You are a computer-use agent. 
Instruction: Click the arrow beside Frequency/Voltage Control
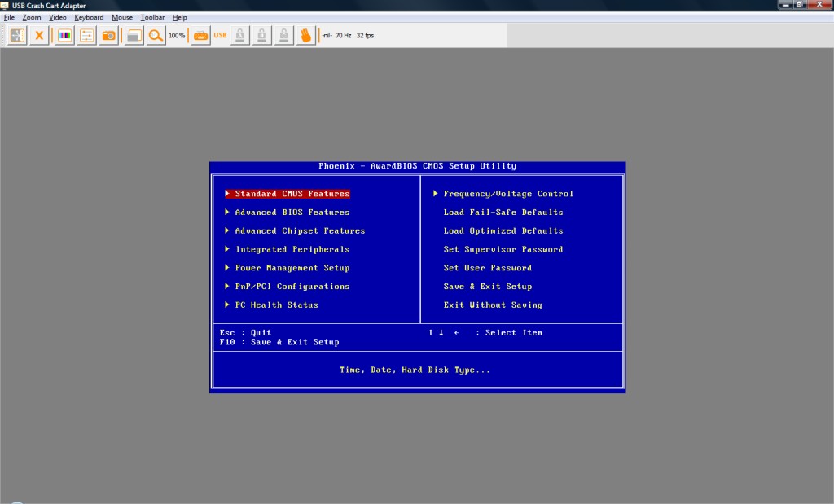pos(436,194)
